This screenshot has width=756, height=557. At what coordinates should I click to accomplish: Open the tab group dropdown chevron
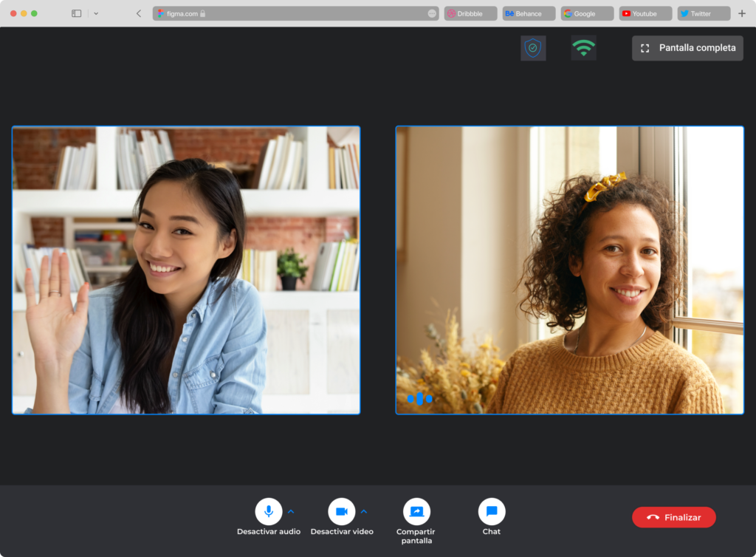(x=96, y=13)
